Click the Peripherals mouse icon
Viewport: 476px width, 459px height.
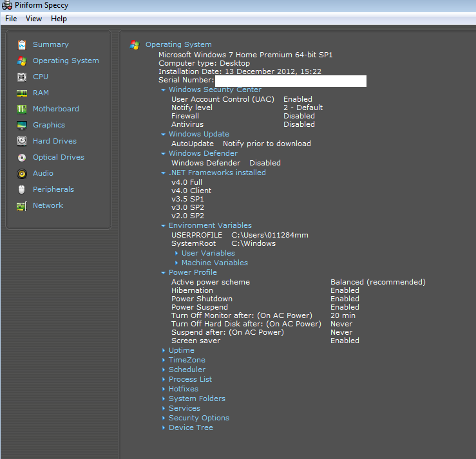22,190
